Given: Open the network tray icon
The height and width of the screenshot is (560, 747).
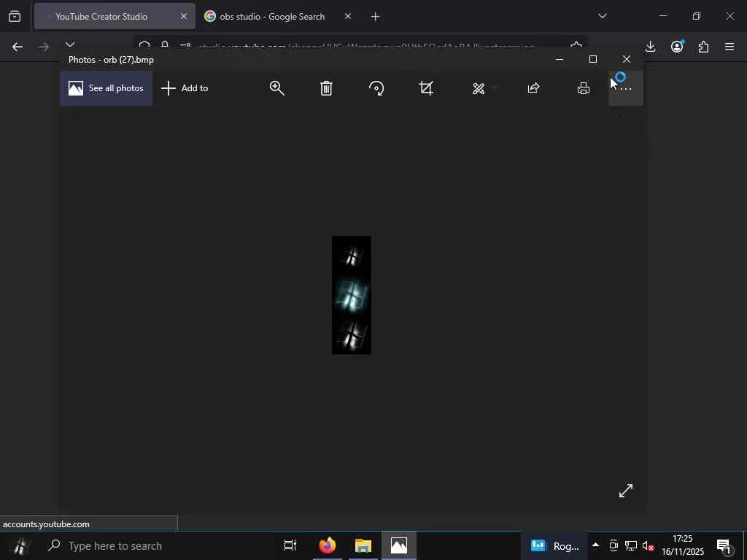Looking at the screenshot, I should (631, 545).
